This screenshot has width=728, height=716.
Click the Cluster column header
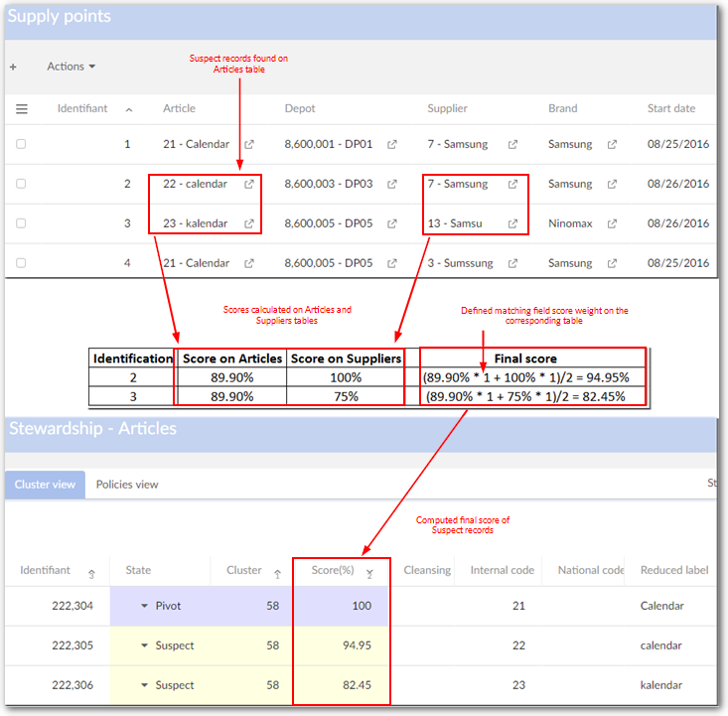(x=244, y=570)
